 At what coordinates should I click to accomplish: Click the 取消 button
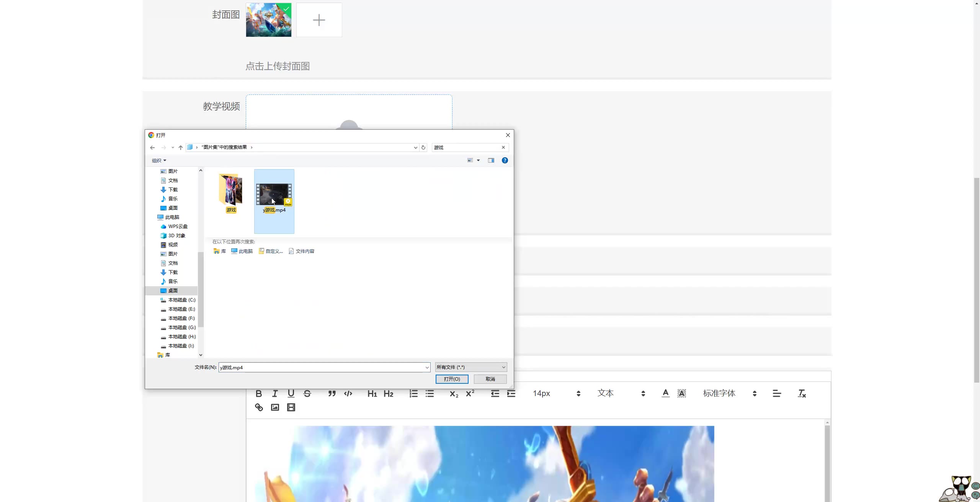(x=490, y=379)
